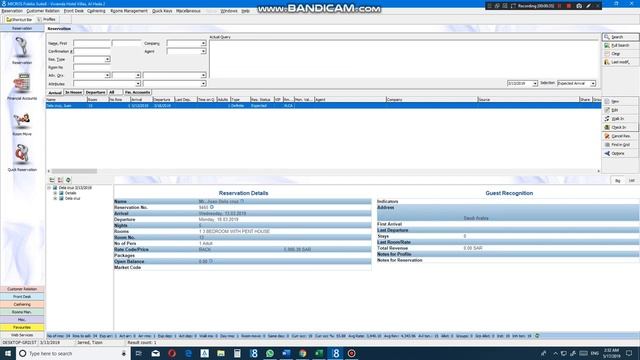Viewport: 640px width, 360px height.
Task: Open the date dropdown beside Selection
Action: pyautogui.click(x=535, y=83)
